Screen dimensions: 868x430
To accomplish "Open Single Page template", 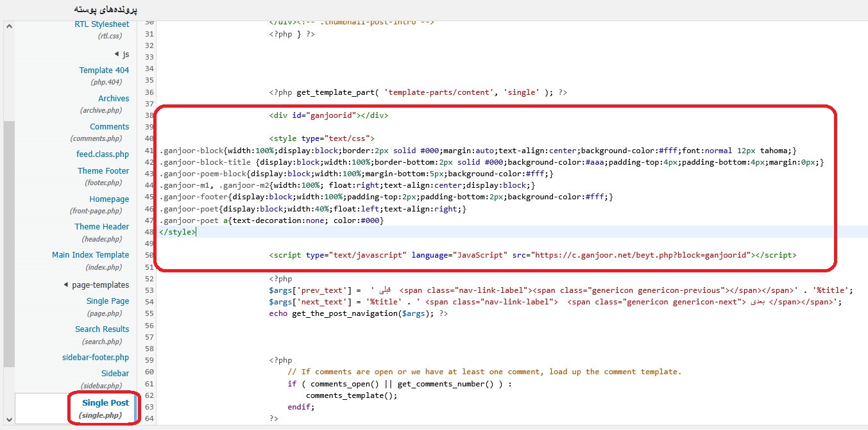I will [107, 301].
